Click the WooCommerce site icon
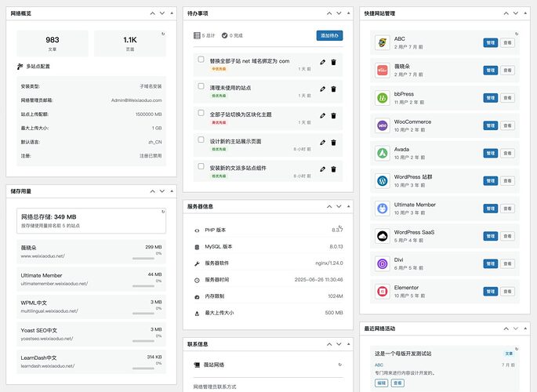The width and height of the screenshot is (537, 392). (x=383, y=125)
